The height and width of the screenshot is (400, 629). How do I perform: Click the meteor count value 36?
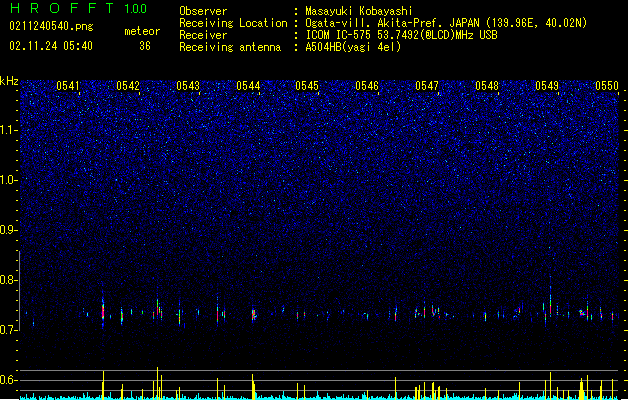145,46
